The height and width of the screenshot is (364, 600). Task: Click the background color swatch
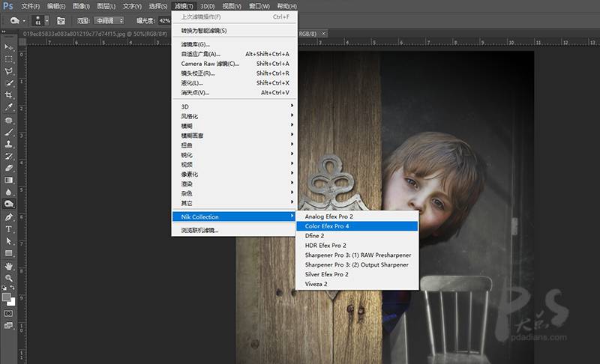(x=13, y=302)
